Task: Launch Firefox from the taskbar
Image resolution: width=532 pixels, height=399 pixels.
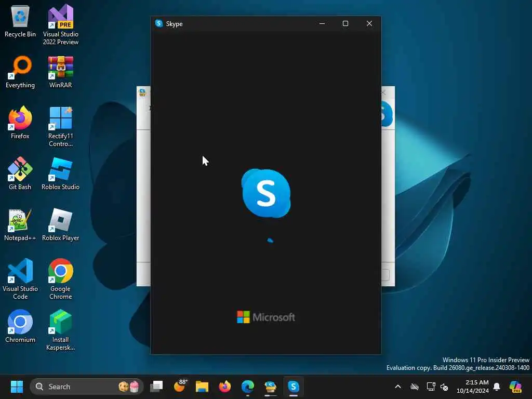Action: (224, 387)
